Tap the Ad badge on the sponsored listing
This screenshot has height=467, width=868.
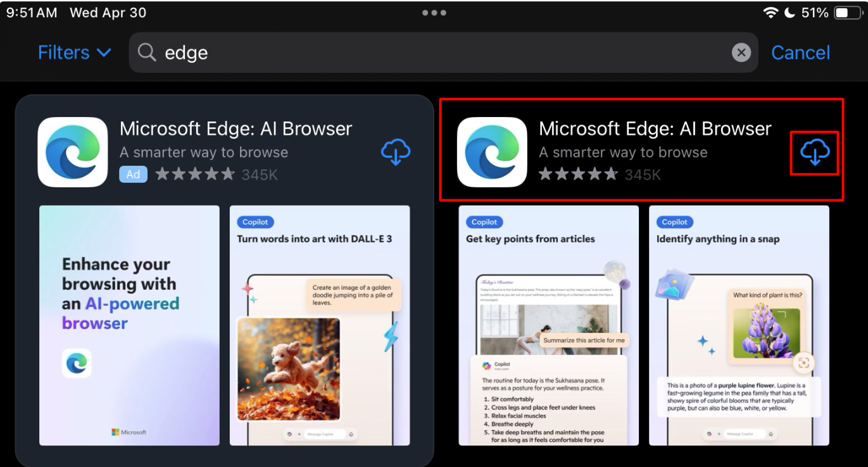(x=133, y=174)
